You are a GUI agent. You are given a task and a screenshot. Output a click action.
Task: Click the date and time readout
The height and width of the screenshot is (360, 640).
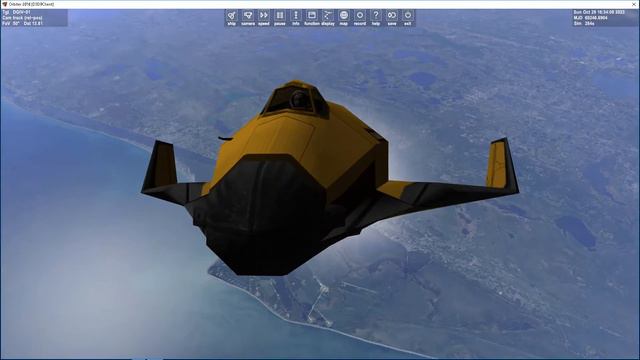(599, 13)
